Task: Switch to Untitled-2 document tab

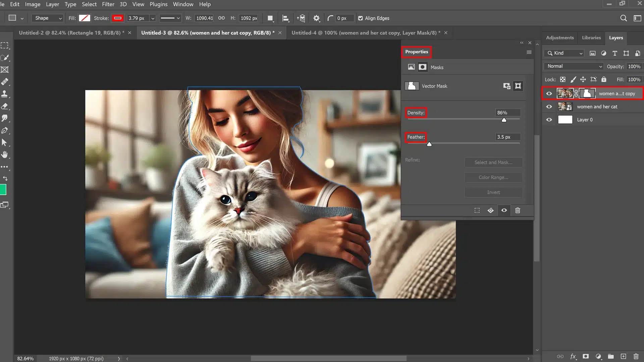Action: pyautogui.click(x=71, y=33)
